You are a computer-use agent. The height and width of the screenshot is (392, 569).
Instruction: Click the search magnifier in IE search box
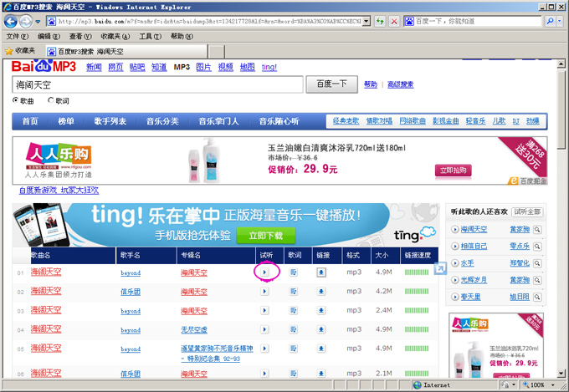tap(550, 22)
